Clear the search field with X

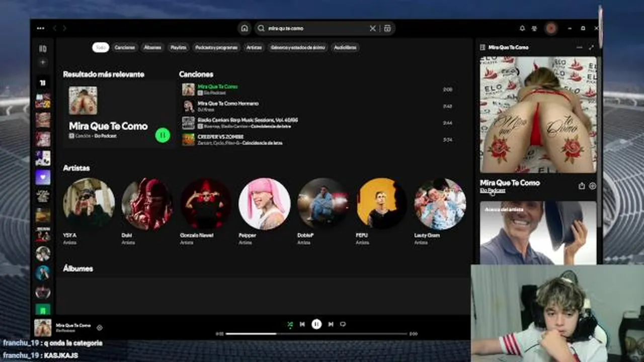click(x=373, y=29)
